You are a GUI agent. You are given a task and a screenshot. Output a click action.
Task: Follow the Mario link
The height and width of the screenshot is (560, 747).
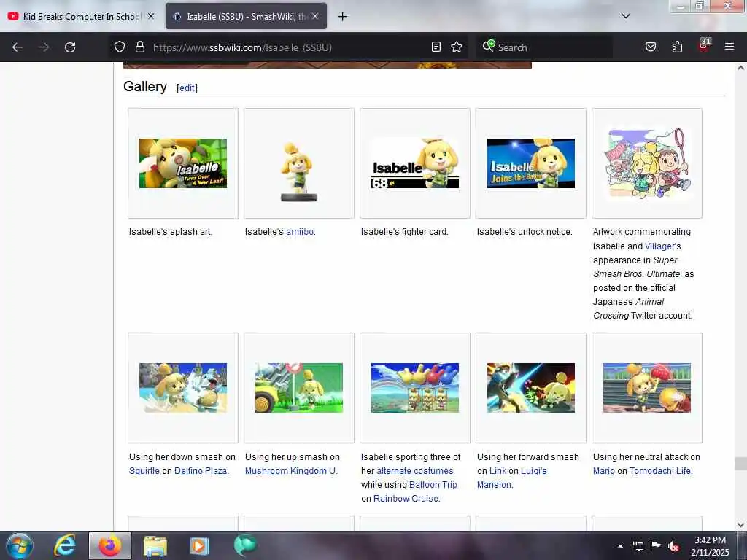[x=603, y=471]
